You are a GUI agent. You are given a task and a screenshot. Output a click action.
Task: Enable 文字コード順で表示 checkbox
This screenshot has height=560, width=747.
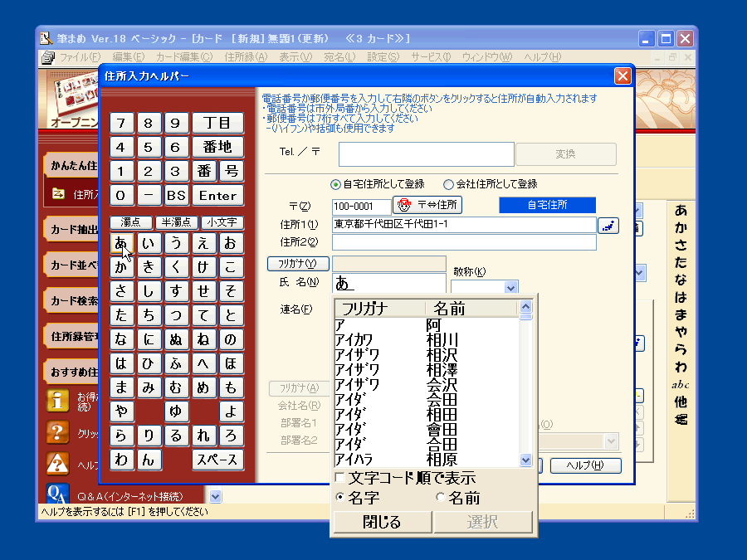(x=340, y=478)
